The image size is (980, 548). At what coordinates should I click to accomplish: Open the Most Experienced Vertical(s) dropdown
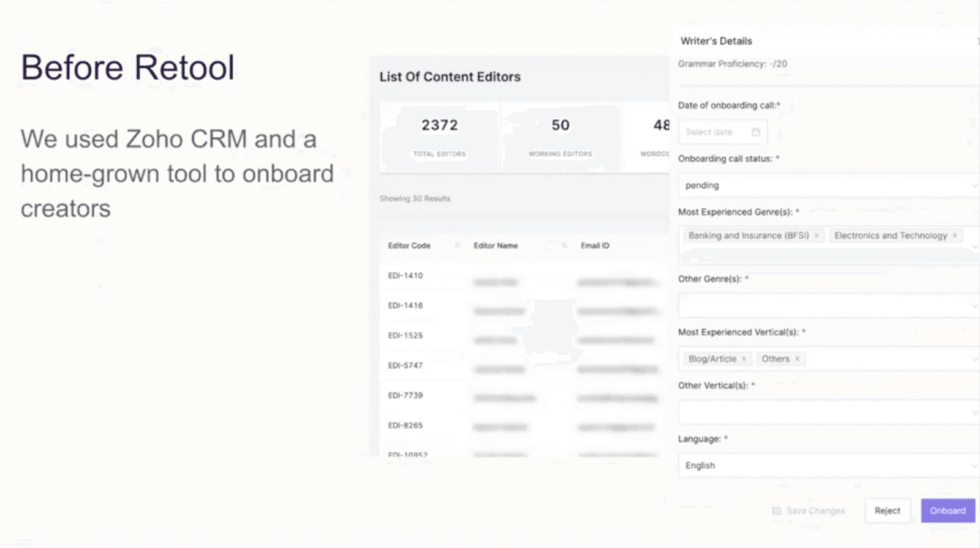tap(973, 359)
